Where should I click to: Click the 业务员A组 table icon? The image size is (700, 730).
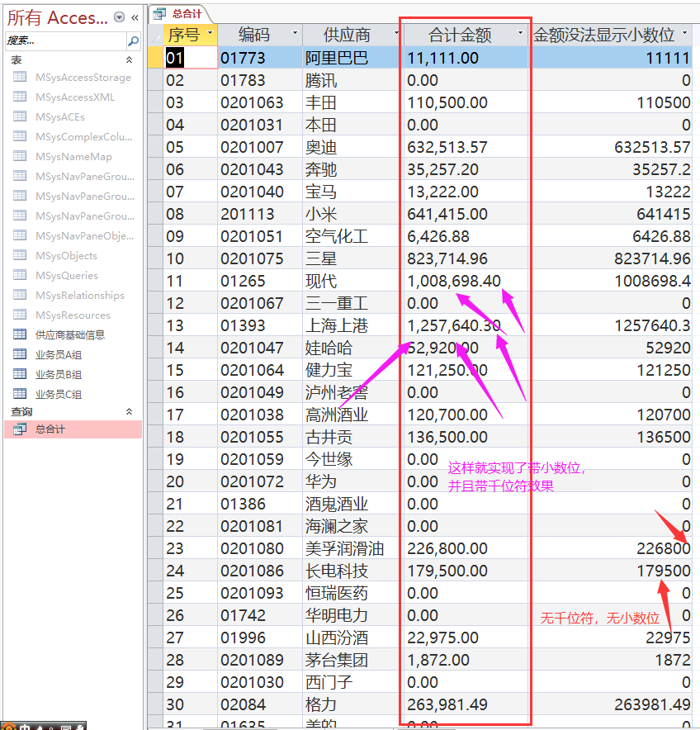click(x=20, y=355)
